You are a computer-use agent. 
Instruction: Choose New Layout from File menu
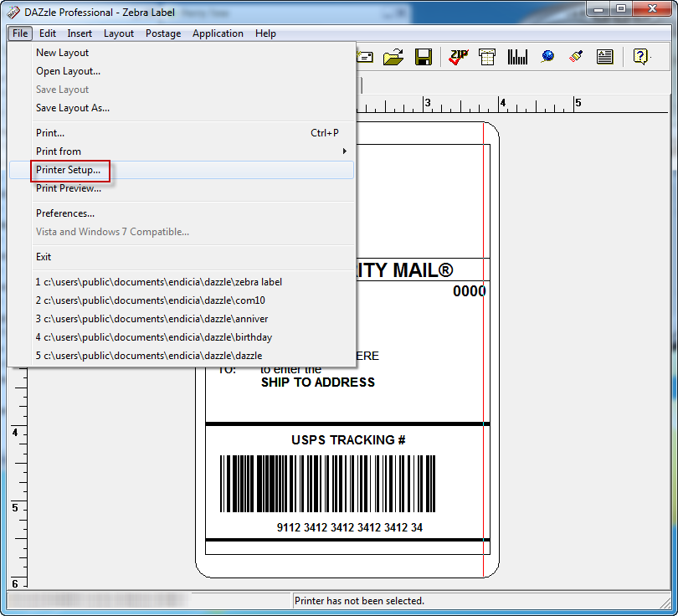pos(182,53)
